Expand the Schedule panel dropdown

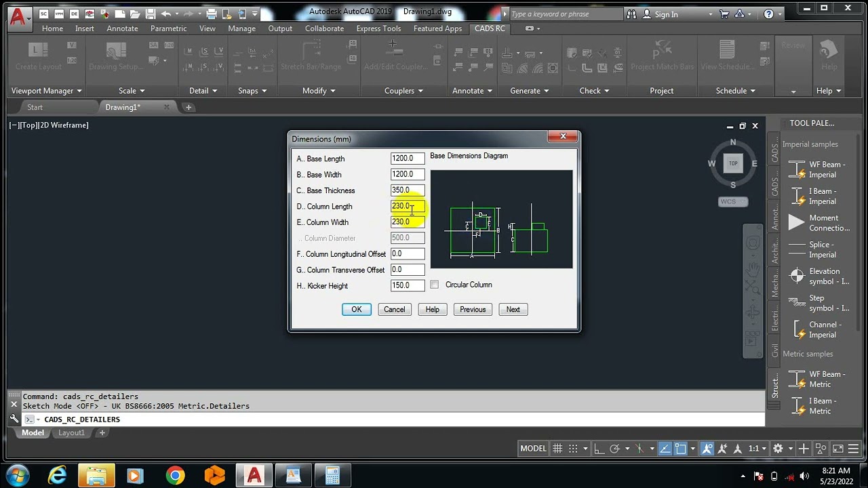736,91
